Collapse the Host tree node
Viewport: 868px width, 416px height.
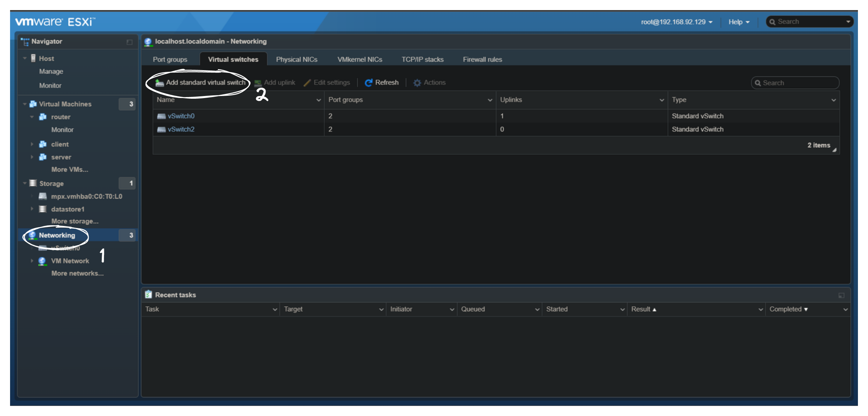point(25,58)
